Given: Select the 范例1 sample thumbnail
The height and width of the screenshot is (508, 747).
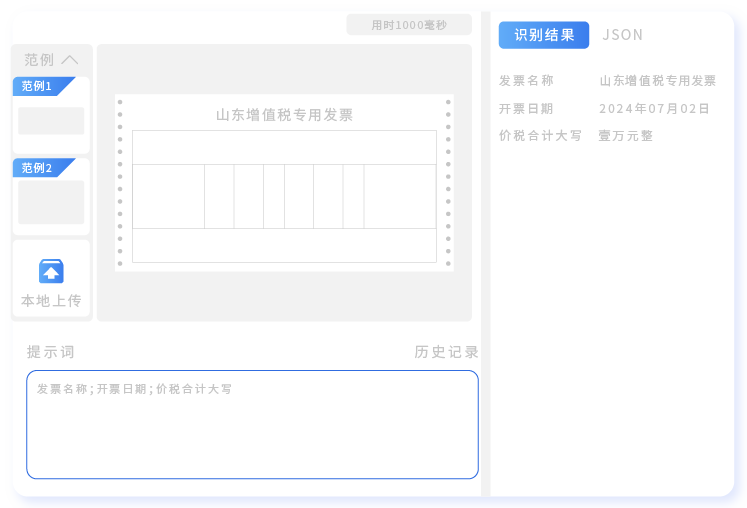Looking at the screenshot, I should tap(51, 121).
